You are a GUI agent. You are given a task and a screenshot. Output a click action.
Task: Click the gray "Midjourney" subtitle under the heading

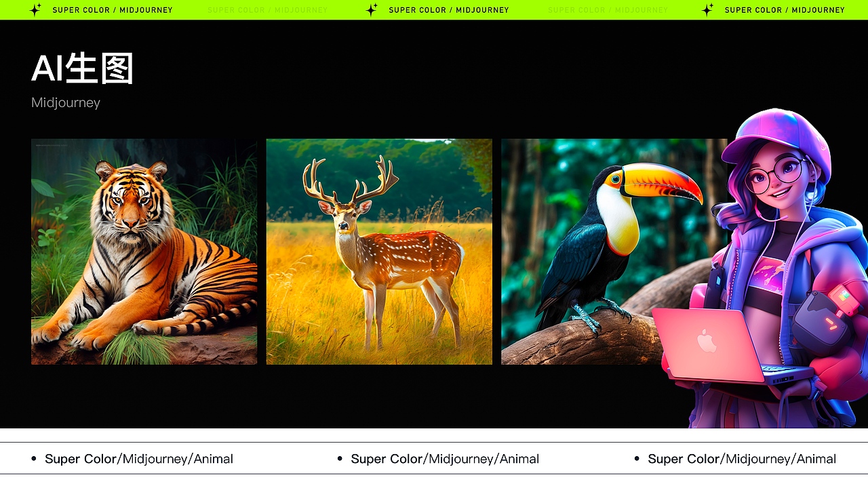(x=66, y=103)
